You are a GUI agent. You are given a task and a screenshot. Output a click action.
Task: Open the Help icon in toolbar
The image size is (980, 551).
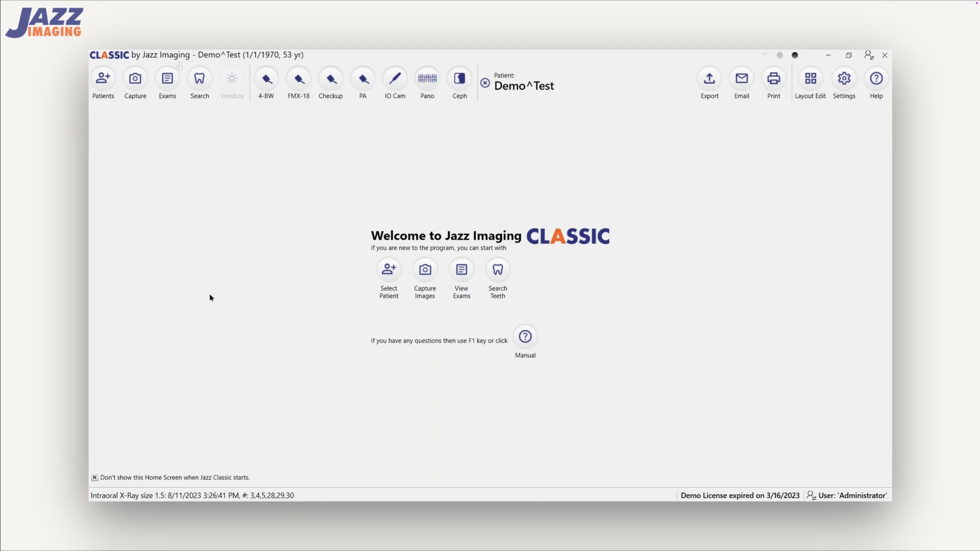point(876,79)
